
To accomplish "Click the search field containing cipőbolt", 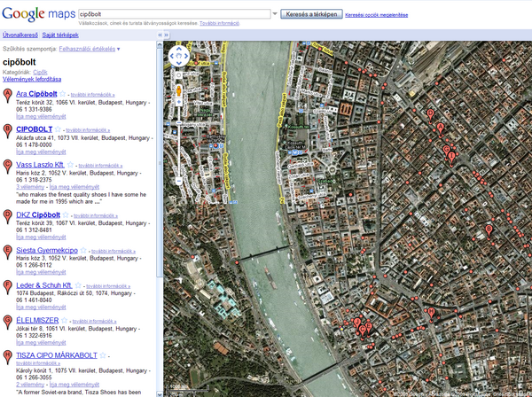I will pyautogui.click(x=175, y=14).
